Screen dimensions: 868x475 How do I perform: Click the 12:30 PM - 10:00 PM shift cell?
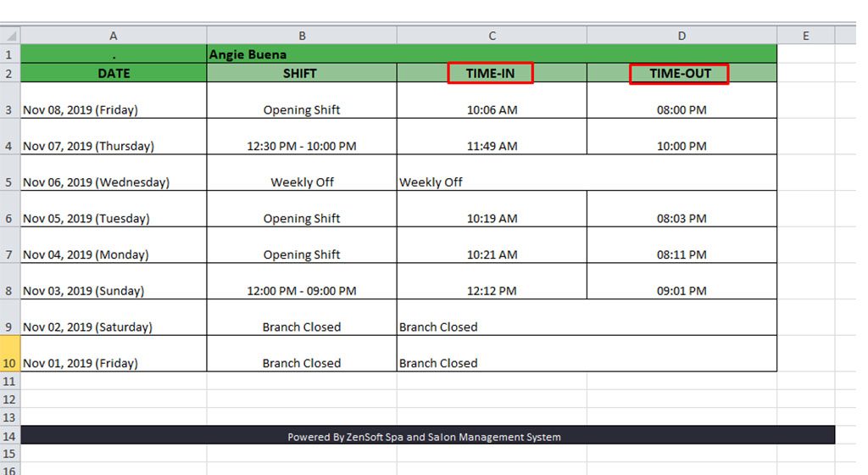click(302, 137)
